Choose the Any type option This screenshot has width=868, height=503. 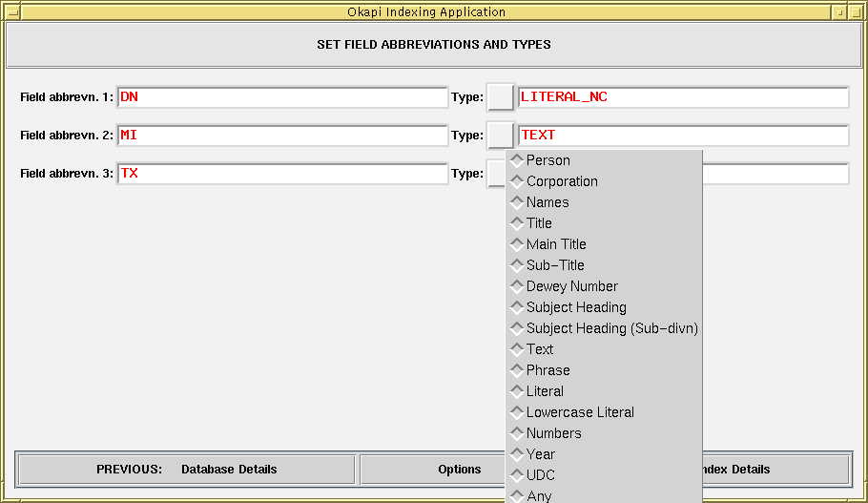tap(604, 495)
